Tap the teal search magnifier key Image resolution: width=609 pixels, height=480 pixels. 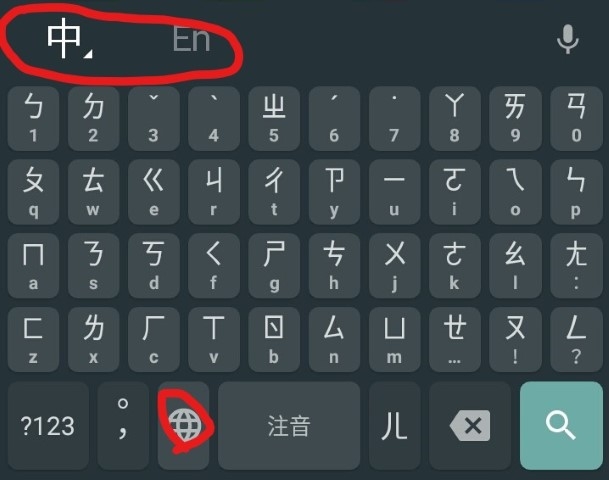(x=561, y=426)
